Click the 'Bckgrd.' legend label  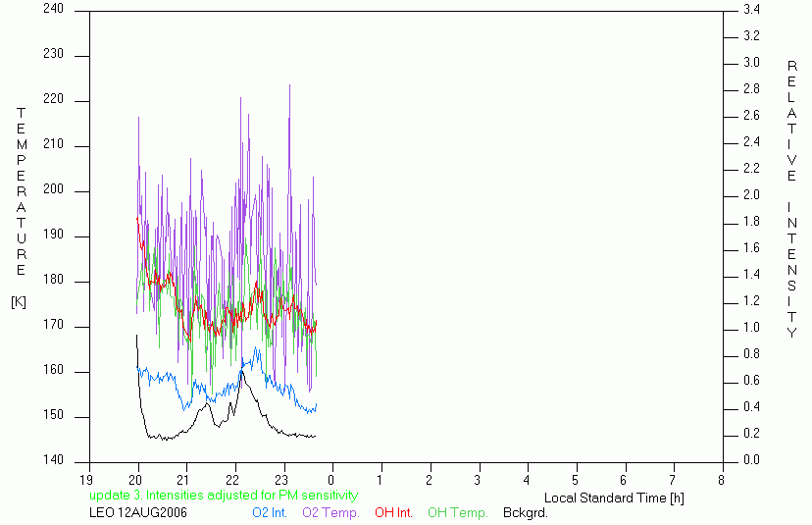click(525, 513)
